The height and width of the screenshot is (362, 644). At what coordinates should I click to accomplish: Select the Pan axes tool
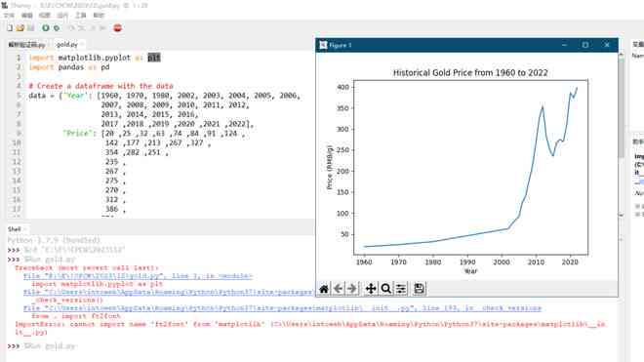pos(371,289)
